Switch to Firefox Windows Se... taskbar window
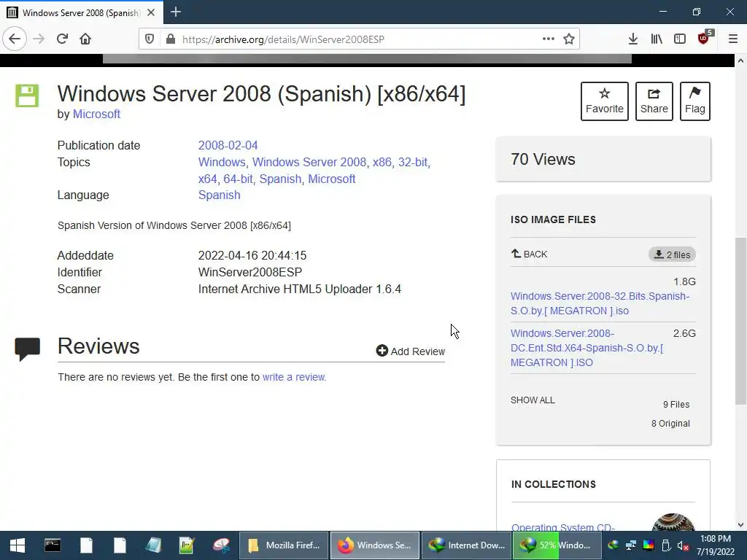The width and height of the screenshot is (747, 560). pos(375,545)
